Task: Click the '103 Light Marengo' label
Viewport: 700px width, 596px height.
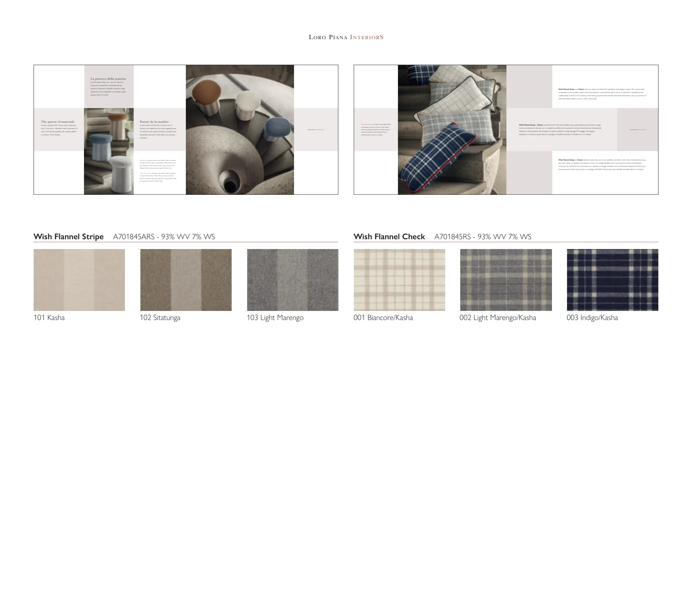Action: pyautogui.click(x=275, y=318)
